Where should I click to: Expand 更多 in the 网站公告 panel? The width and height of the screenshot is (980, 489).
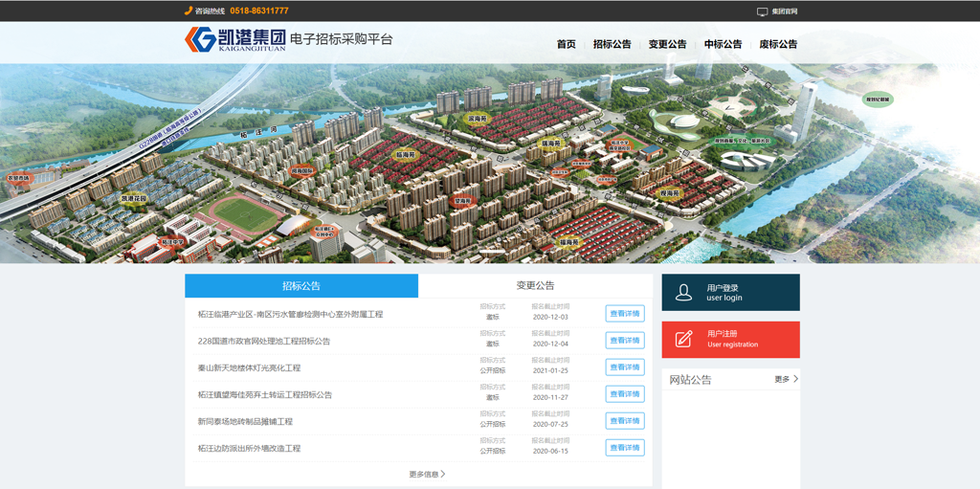click(x=786, y=379)
